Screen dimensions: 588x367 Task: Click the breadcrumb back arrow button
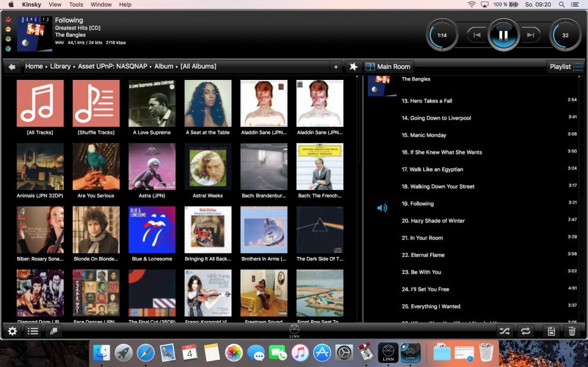12,67
